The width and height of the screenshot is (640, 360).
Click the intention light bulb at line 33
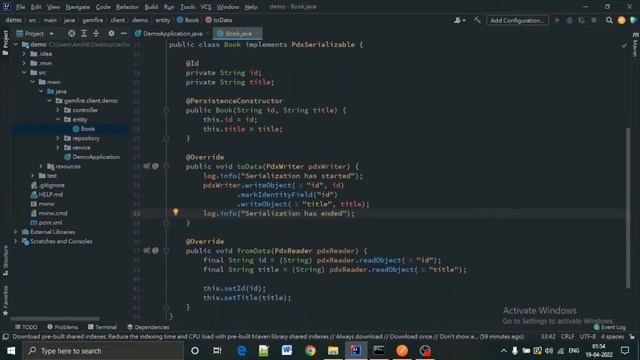pos(176,212)
